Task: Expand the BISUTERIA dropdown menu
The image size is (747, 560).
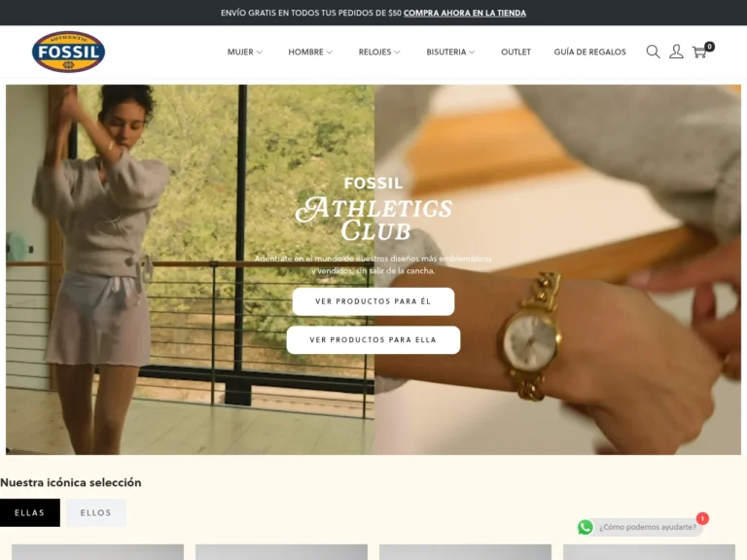Action: [x=450, y=52]
